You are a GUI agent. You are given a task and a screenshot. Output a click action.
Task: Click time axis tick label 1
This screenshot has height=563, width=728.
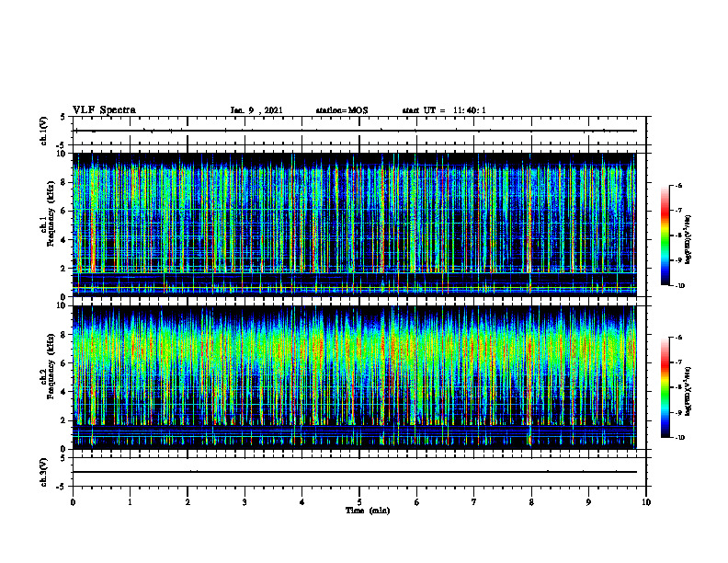point(131,502)
